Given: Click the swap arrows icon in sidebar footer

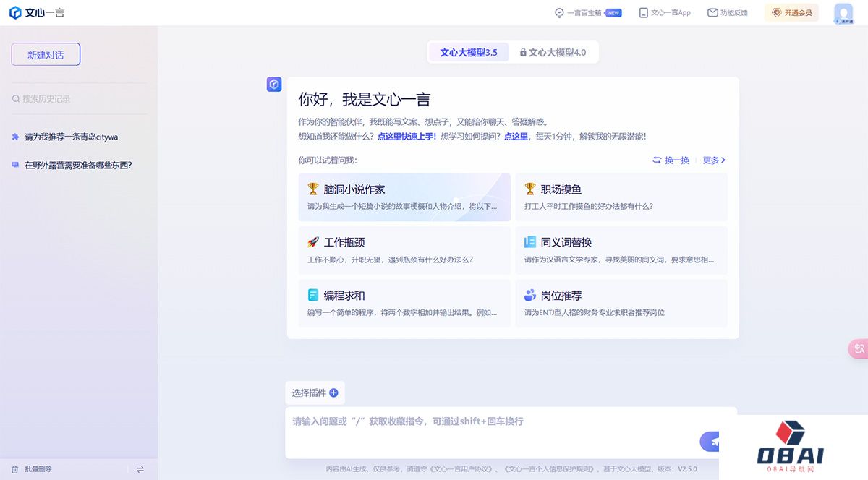Looking at the screenshot, I should pyautogui.click(x=140, y=469).
